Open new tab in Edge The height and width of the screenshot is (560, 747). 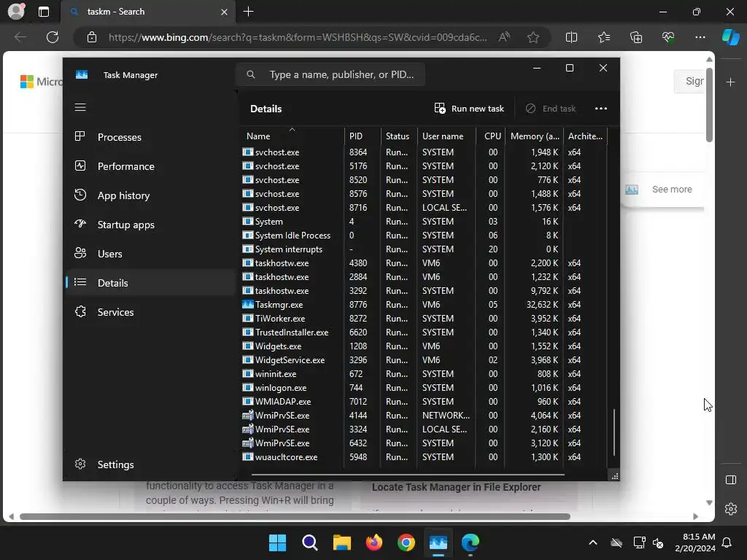(248, 12)
